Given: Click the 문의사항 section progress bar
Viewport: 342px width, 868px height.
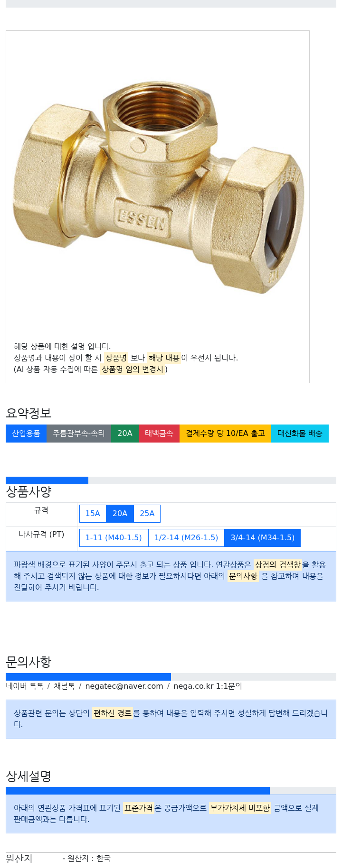Looking at the screenshot, I should pos(171,677).
